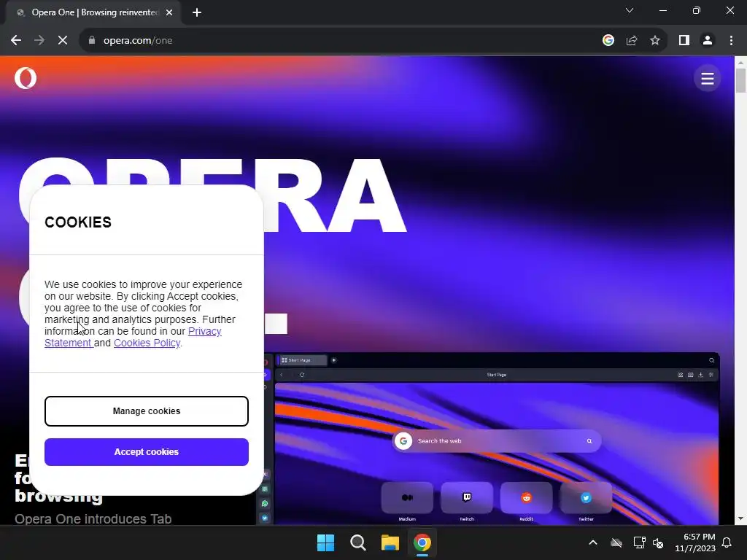Show hidden system tray icons
747x560 pixels.
[x=593, y=542]
